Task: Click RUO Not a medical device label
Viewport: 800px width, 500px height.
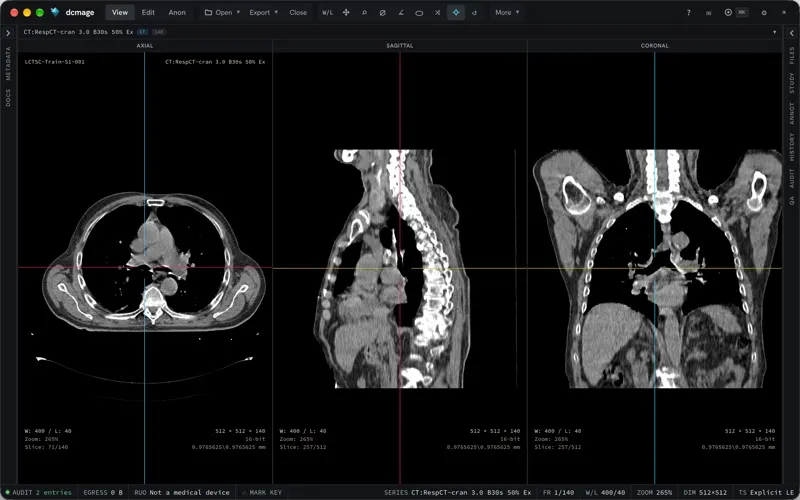Action: (182, 492)
